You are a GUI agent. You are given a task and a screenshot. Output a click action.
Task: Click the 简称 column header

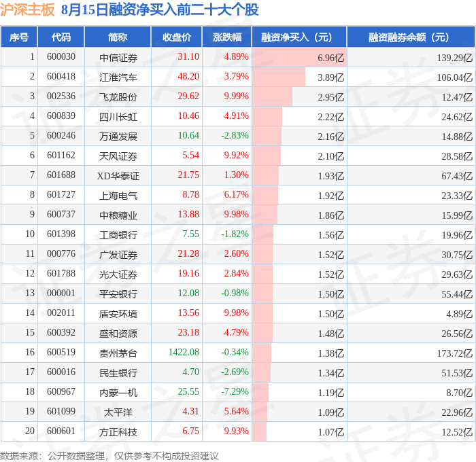click(118, 37)
